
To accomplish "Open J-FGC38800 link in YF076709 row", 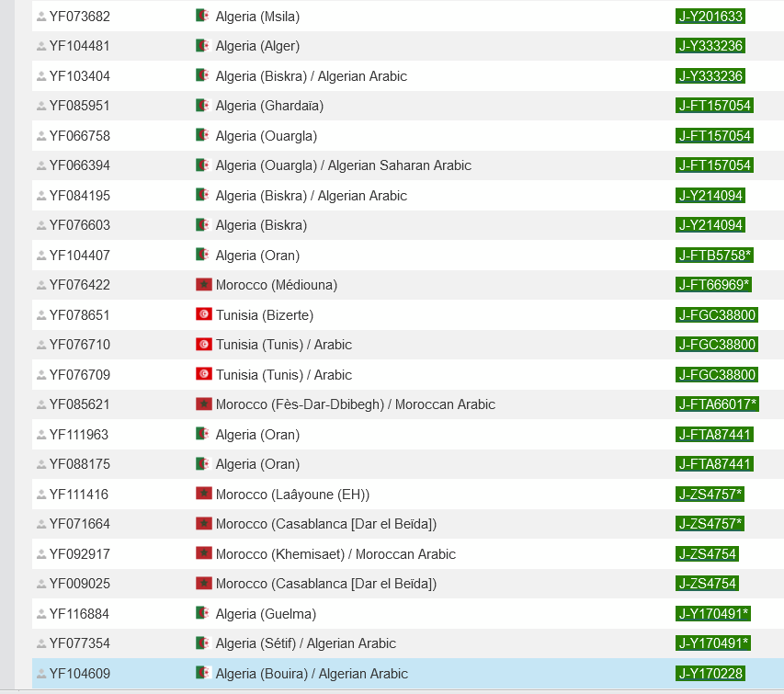I will (x=717, y=374).
